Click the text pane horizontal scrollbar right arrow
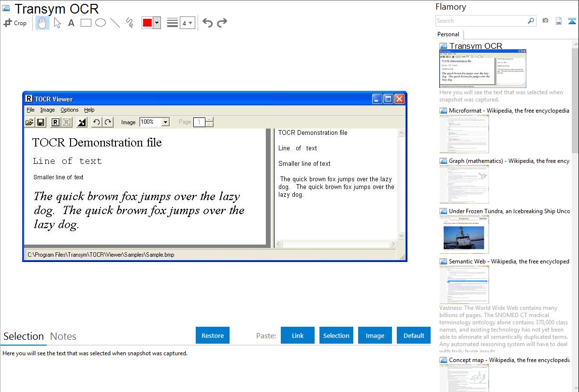 tap(392, 244)
